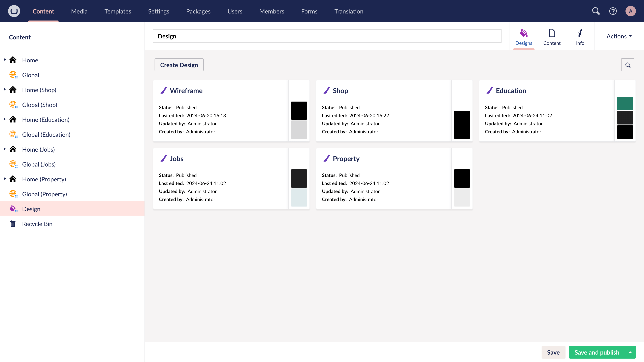Expand the Home (Property) tree node
The width and height of the screenshot is (644, 362).
pyautogui.click(x=4, y=178)
